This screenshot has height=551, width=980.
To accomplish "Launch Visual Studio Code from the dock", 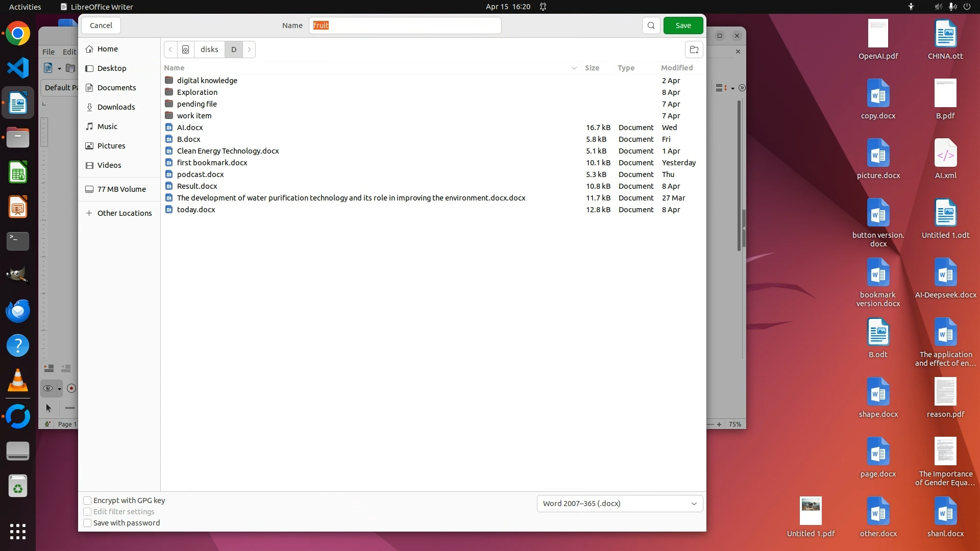I will click(x=18, y=68).
